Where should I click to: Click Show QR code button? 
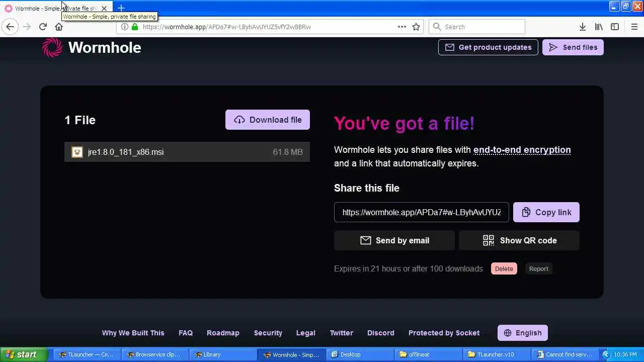tap(519, 240)
